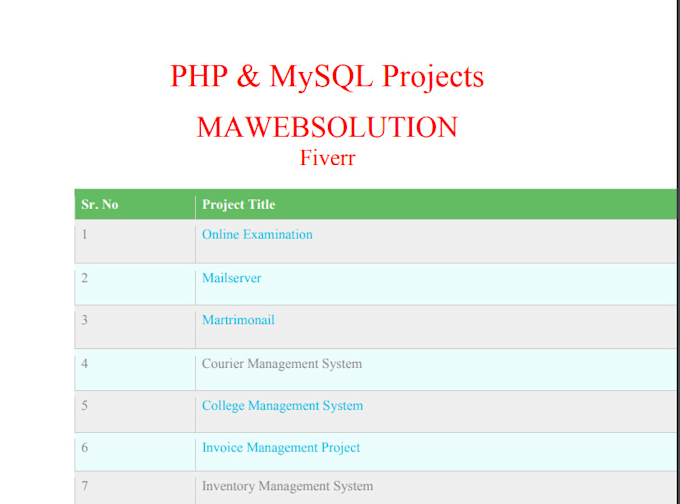Screen dimensions: 680x504
Task: Select serial number 1 cell
Action: pyautogui.click(x=85, y=235)
